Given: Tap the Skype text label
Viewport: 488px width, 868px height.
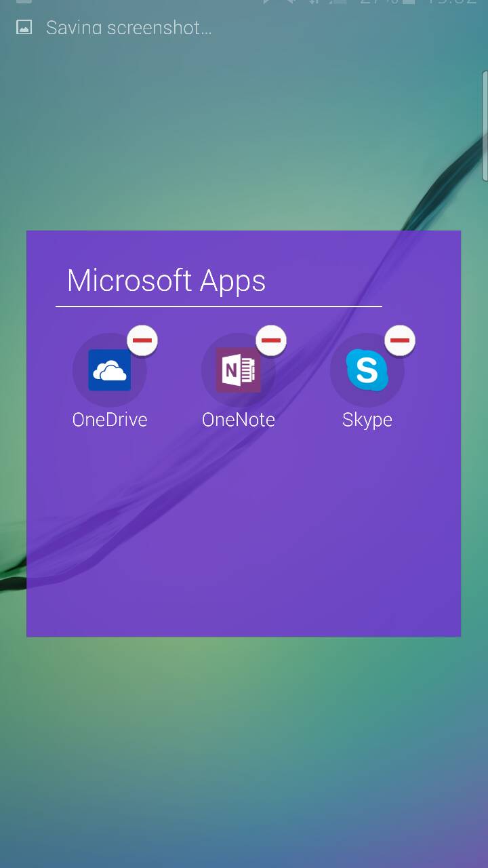Looking at the screenshot, I should click(x=367, y=420).
